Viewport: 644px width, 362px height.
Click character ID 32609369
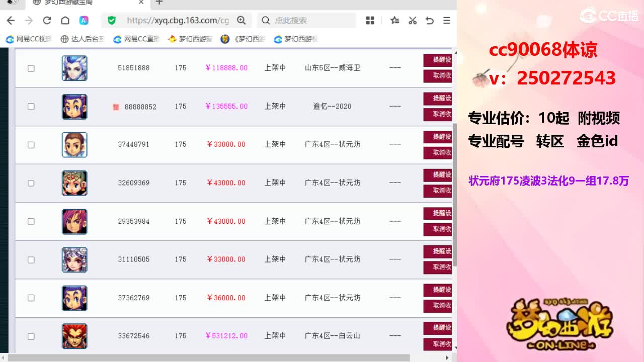pyautogui.click(x=134, y=183)
